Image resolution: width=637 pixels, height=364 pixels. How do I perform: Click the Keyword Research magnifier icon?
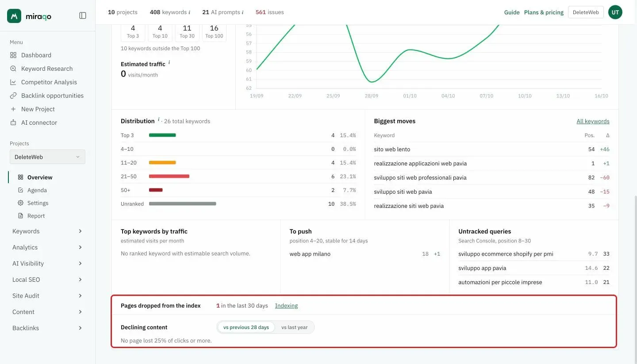[13, 69]
